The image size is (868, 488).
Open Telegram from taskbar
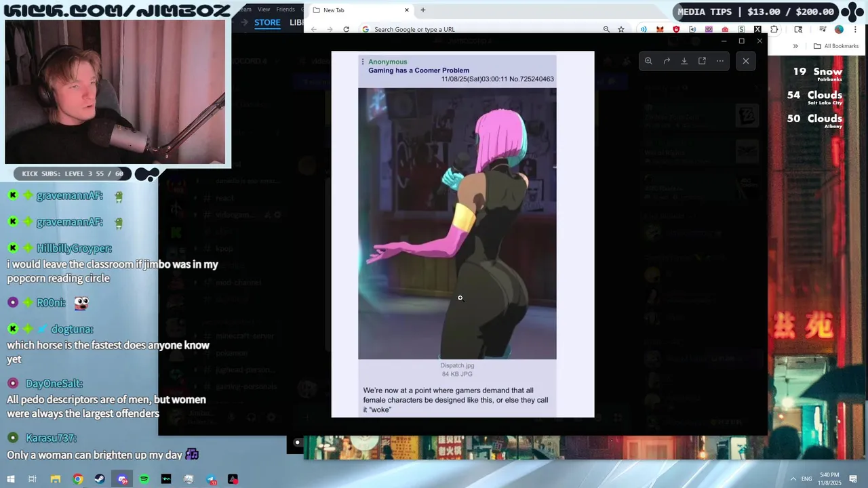[211, 479]
